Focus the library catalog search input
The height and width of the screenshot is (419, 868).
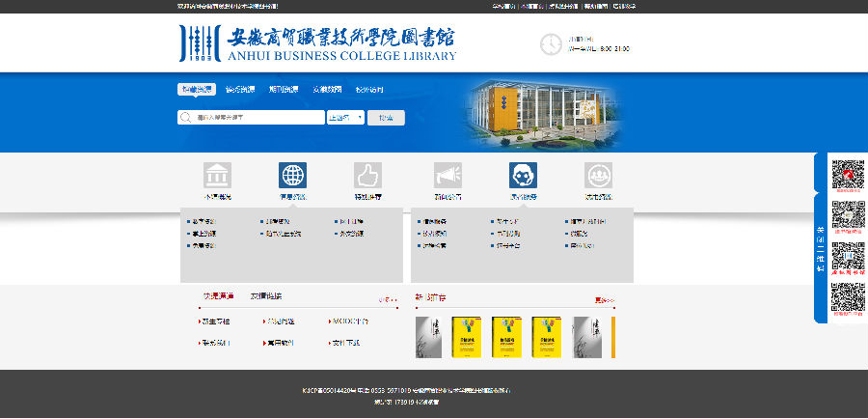(258, 118)
